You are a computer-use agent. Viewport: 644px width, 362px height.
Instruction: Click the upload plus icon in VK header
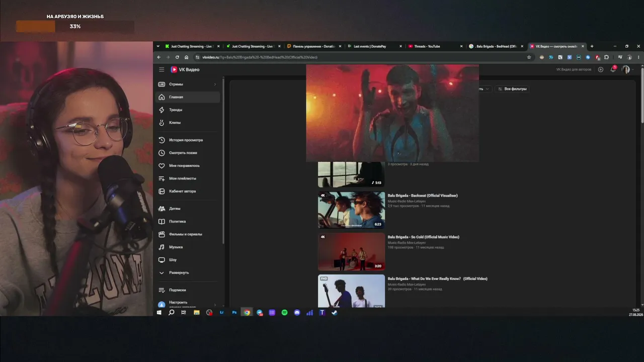(601, 69)
